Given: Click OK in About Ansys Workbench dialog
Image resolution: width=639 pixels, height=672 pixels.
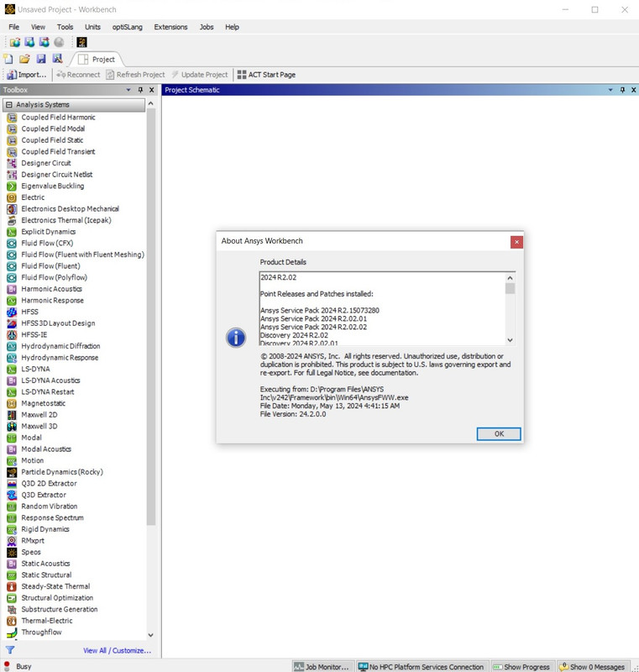Looking at the screenshot, I should [x=499, y=433].
